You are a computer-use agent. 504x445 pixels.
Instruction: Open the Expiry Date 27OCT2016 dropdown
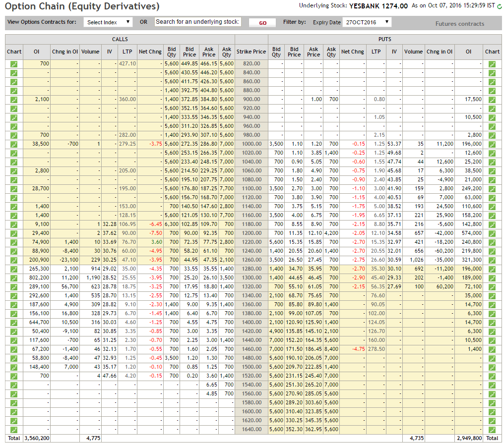click(x=367, y=22)
